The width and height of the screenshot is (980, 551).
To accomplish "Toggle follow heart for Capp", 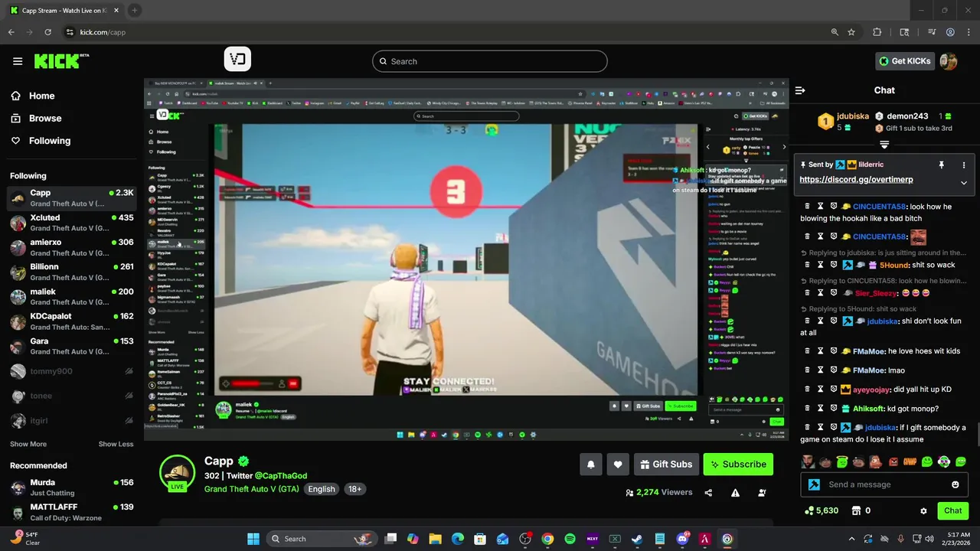I will [618, 465].
